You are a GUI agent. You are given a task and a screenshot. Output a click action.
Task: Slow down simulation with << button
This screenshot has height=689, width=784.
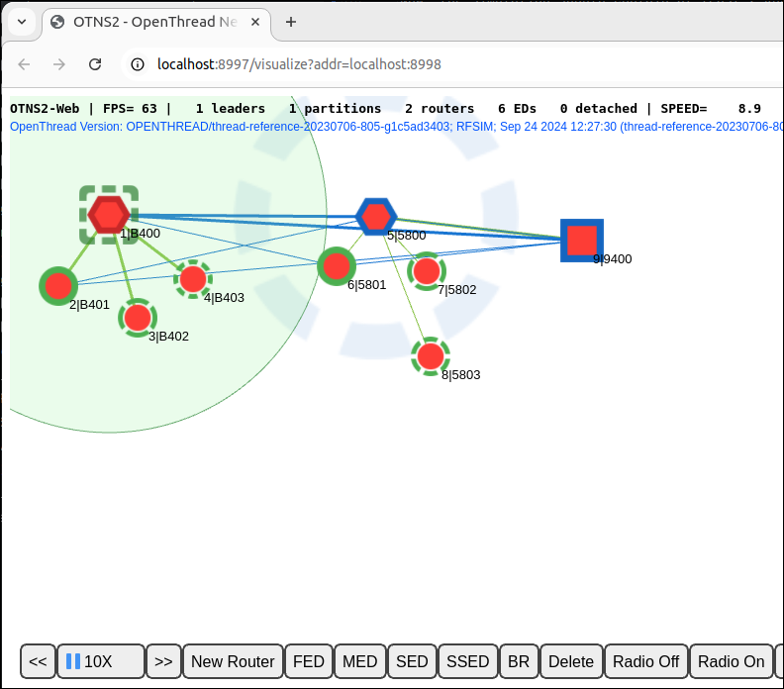click(38, 661)
